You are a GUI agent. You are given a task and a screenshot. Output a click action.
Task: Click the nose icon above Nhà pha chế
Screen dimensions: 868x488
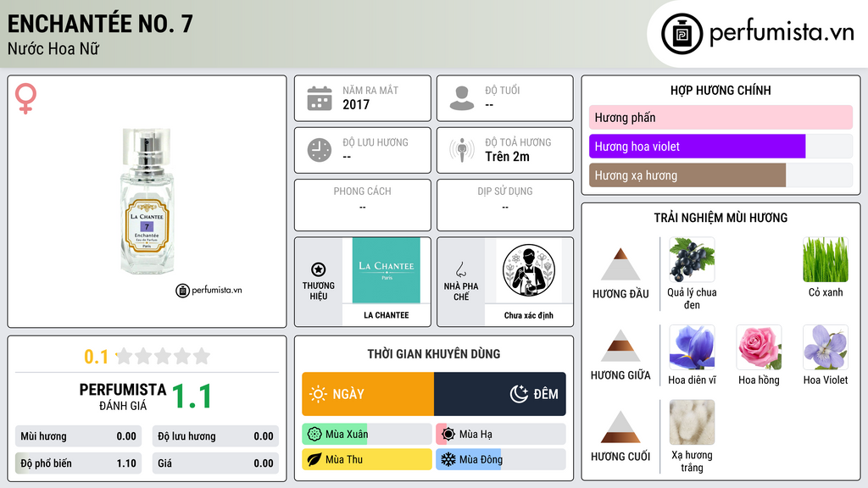coord(460,269)
